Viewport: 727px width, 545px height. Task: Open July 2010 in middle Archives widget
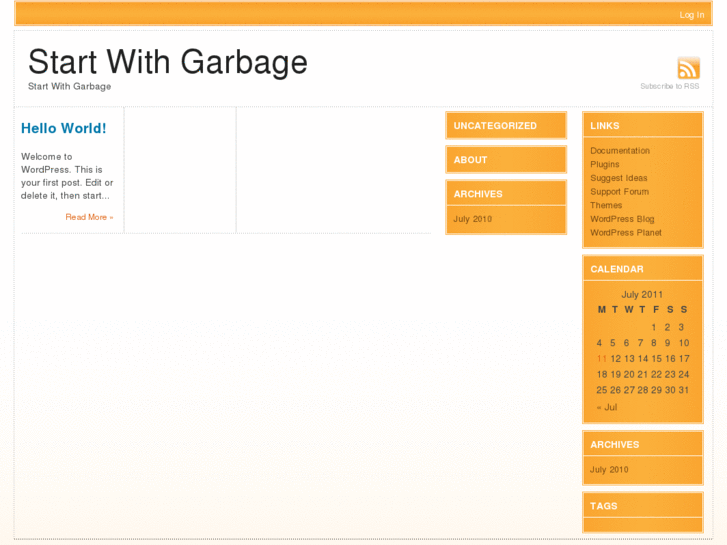472,219
